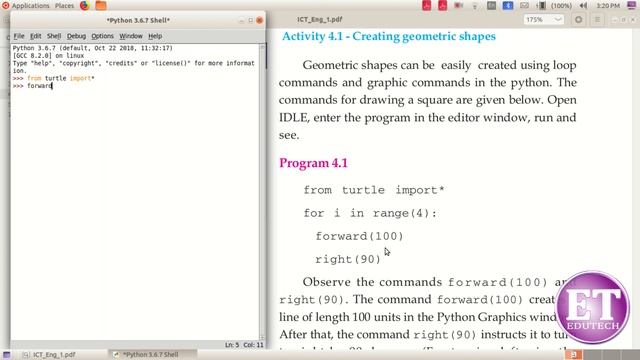The width and height of the screenshot is (640, 360).
Task: Click the right(90) code line in PDF
Action: coord(348,259)
